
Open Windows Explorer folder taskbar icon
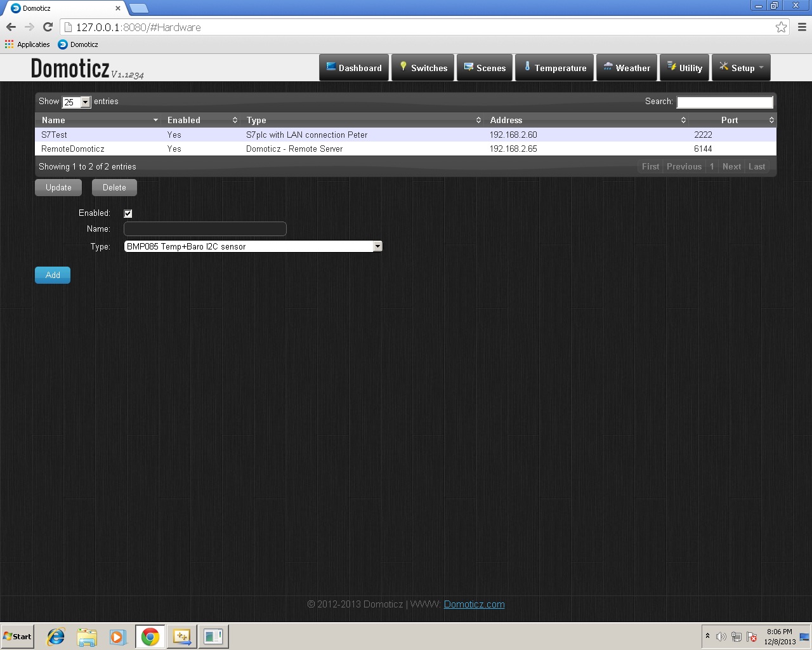[x=87, y=637]
